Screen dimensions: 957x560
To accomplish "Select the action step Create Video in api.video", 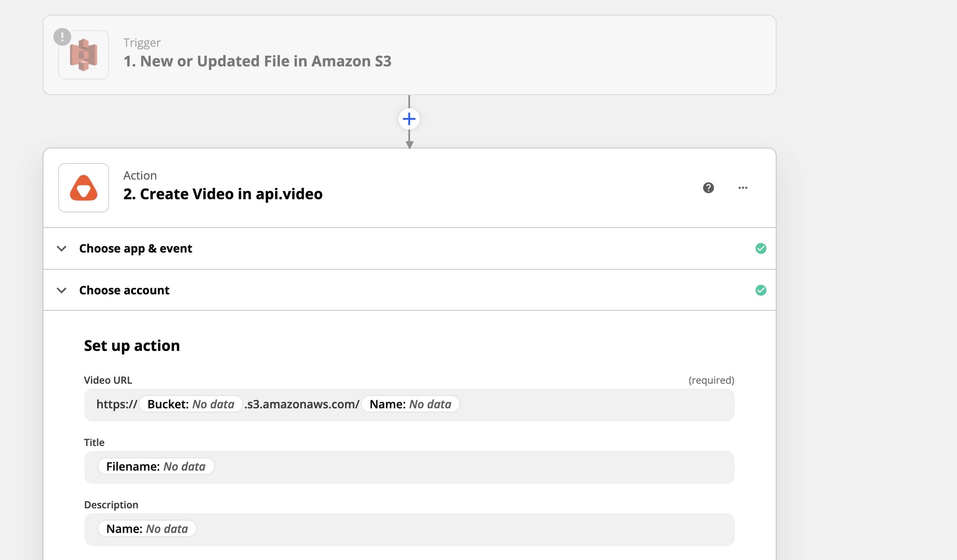I will point(223,193).
